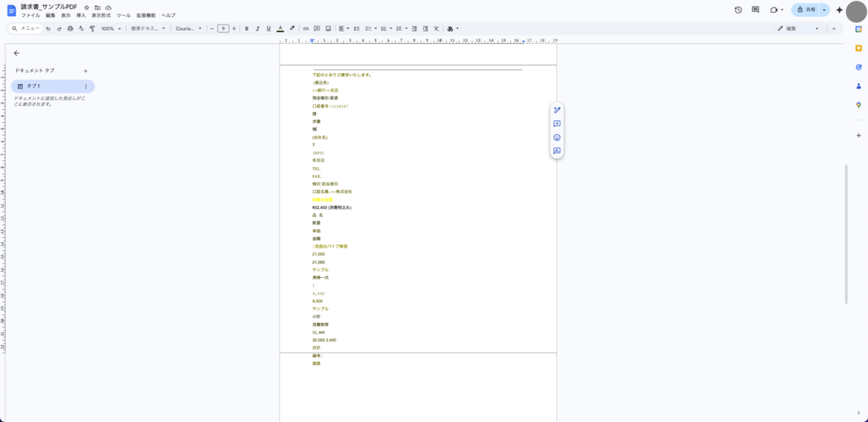Click the print icon in toolbar
This screenshot has height=422, width=868.
[70, 29]
